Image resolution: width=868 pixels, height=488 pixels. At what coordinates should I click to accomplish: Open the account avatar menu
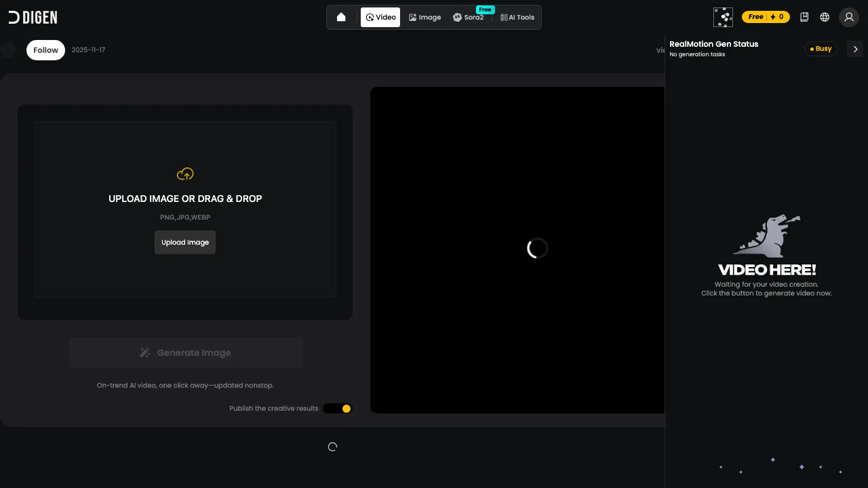click(849, 17)
